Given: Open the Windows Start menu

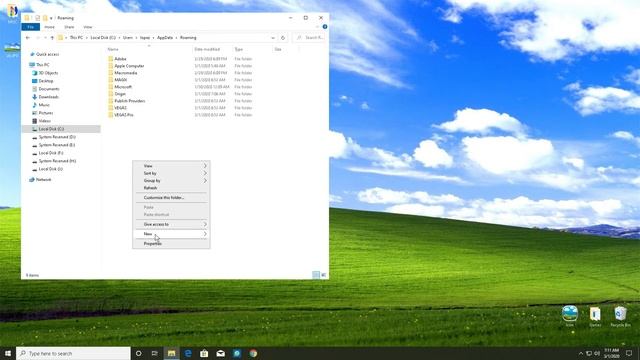Looking at the screenshot, I should click(x=8, y=353).
